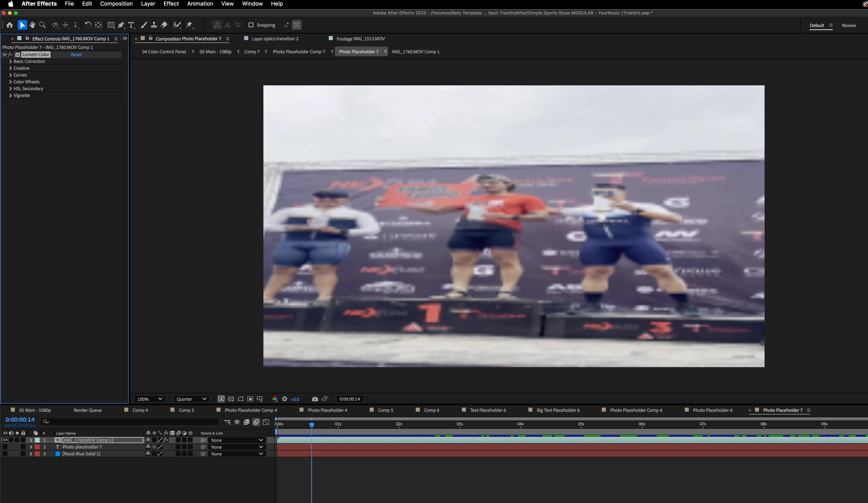Select the Eraser tool

point(164,25)
